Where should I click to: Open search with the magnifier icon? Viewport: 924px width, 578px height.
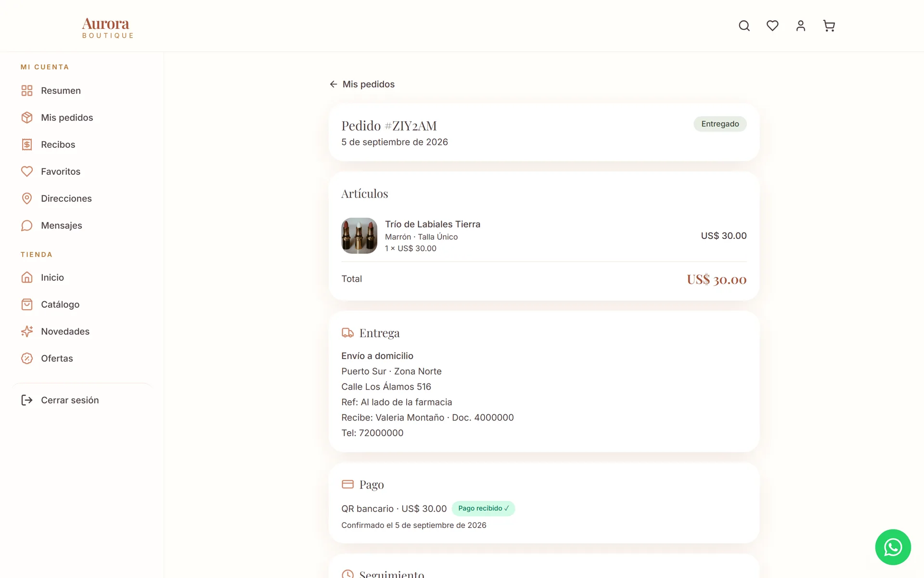pos(744,26)
